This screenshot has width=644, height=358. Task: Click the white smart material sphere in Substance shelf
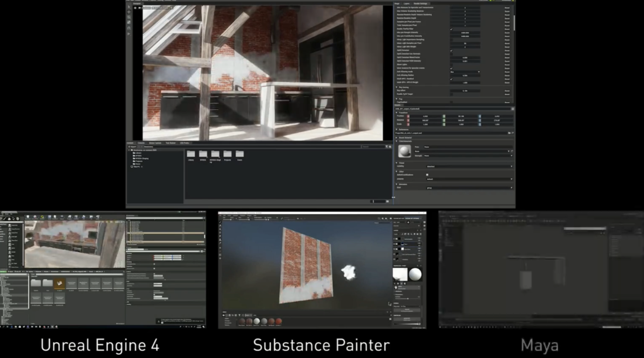pos(257,321)
